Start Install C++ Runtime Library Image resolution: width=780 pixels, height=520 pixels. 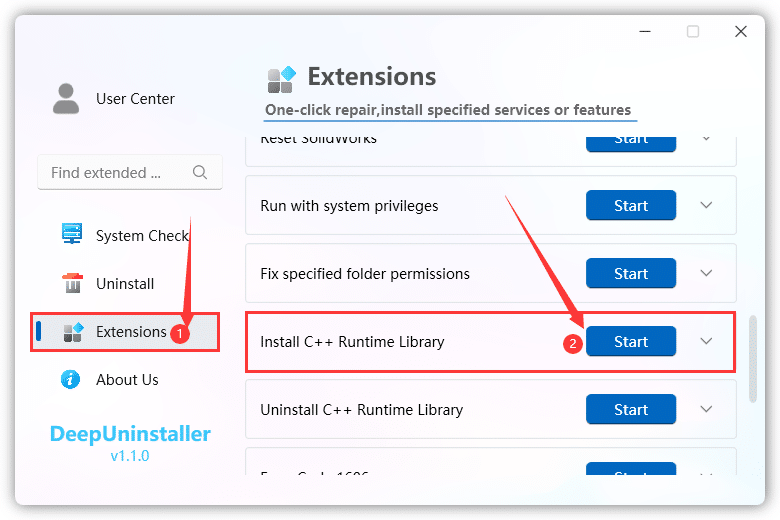(631, 342)
